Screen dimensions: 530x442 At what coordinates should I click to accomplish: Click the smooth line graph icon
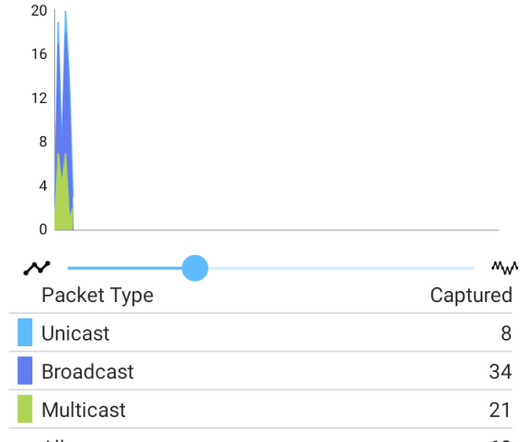coord(37,268)
